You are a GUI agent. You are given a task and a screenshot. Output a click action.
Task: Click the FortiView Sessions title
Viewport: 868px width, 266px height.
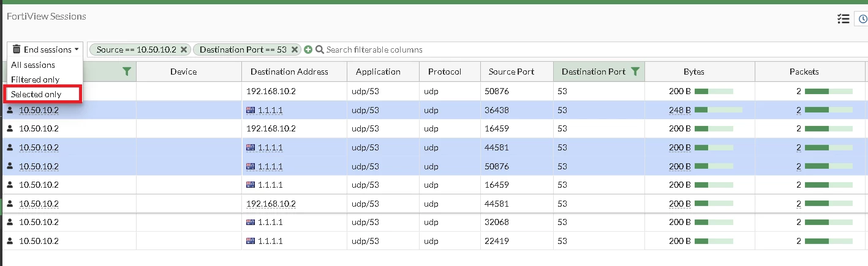[47, 17]
